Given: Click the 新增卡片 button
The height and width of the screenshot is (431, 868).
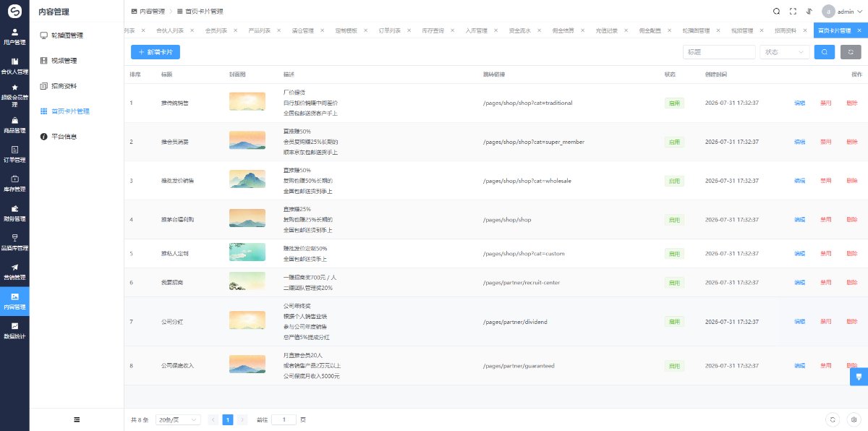Looking at the screenshot, I should coord(156,52).
